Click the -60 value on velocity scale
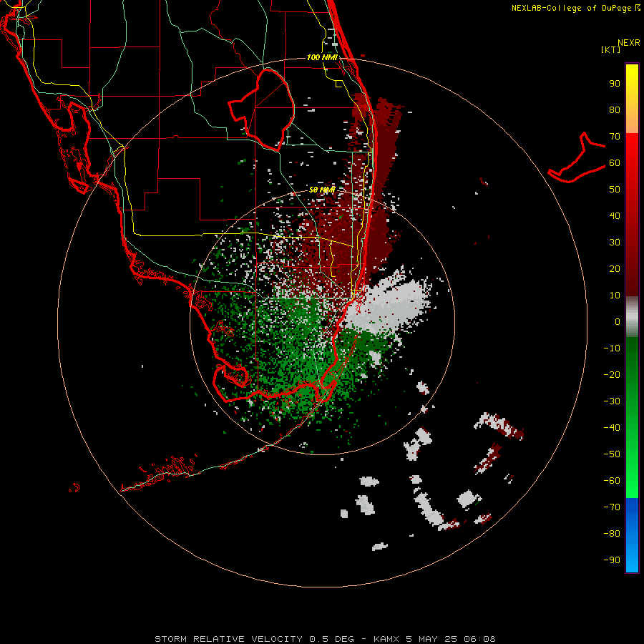 tap(612, 481)
